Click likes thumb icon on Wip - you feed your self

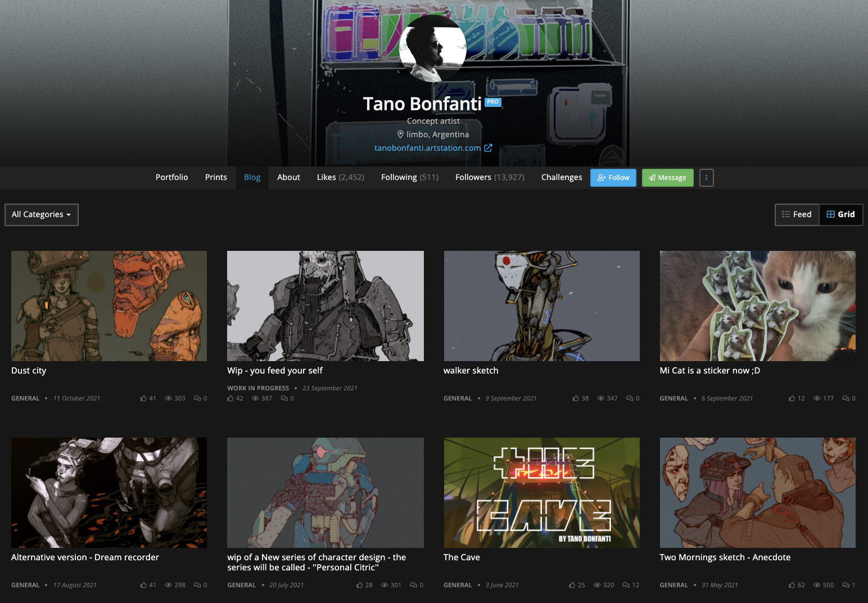230,398
